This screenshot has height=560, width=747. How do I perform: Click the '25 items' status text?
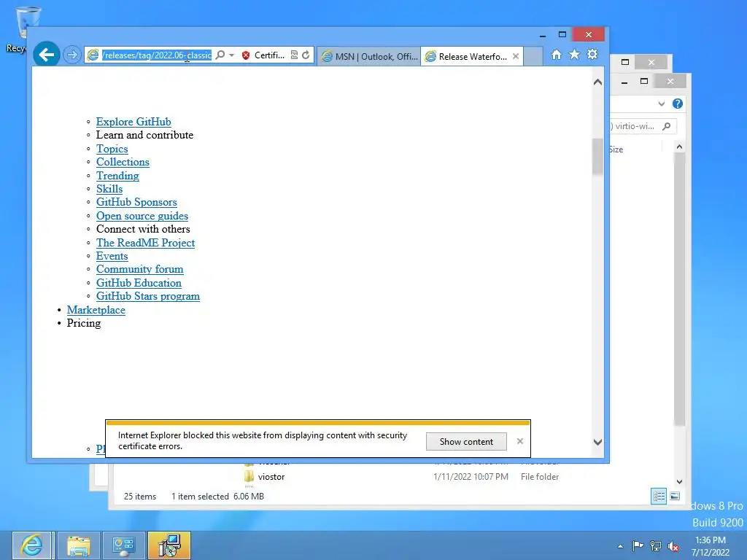click(x=140, y=496)
